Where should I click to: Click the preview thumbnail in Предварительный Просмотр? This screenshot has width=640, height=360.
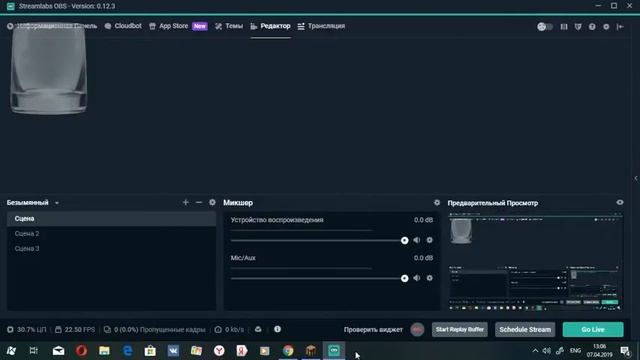pyautogui.click(x=535, y=261)
